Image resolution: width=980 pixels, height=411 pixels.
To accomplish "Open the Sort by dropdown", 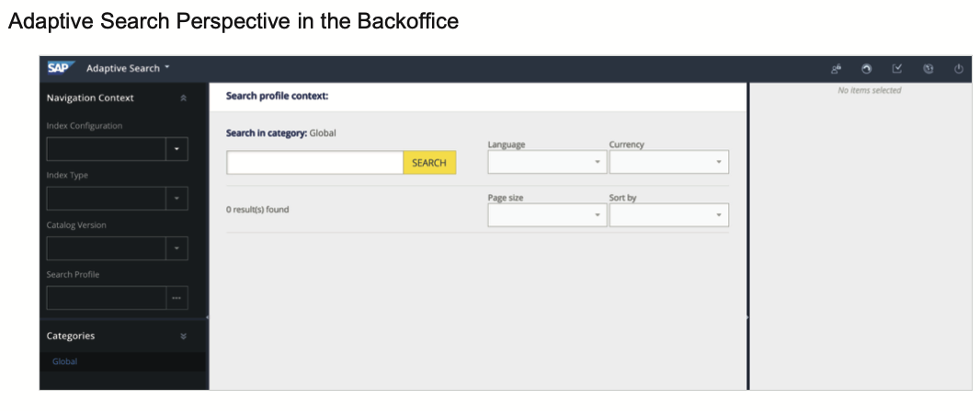I will 668,215.
